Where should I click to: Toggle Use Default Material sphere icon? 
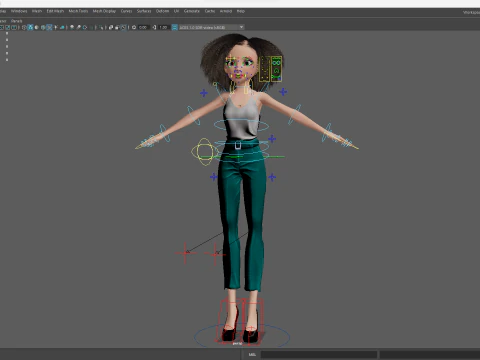pyautogui.click(x=37, y=27)
